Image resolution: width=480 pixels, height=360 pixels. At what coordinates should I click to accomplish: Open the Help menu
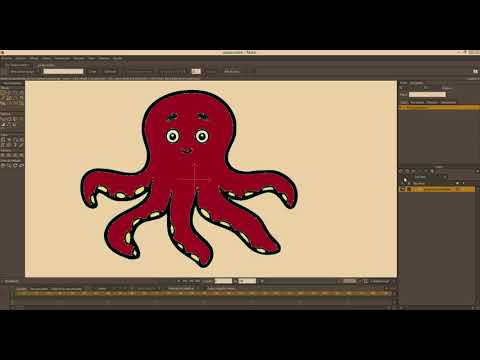coord(117,58)
